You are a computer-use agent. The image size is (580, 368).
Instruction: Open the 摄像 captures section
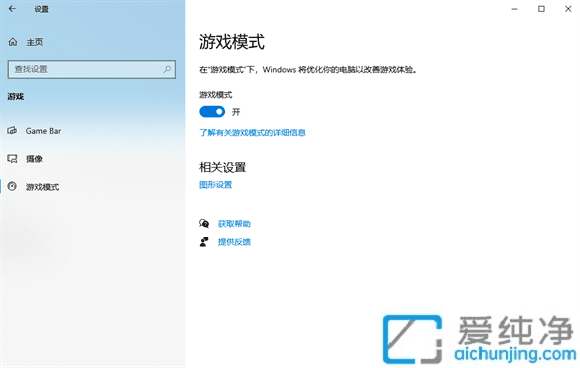[x=34, y=159]
